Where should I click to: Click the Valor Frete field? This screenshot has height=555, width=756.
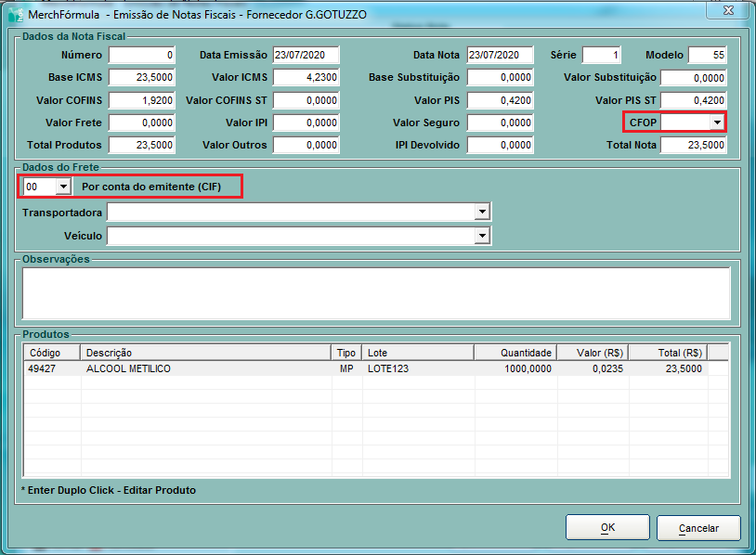point(141,123)
